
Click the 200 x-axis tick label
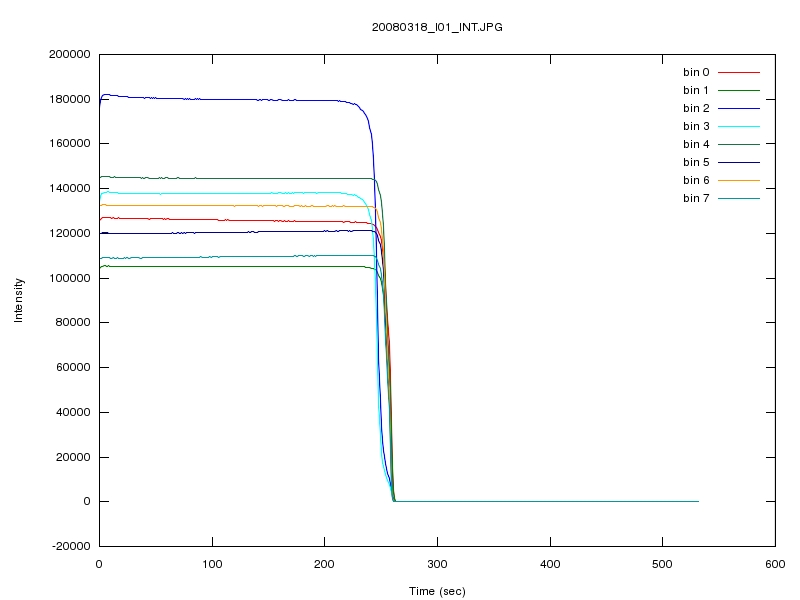[x=324, y=564]
